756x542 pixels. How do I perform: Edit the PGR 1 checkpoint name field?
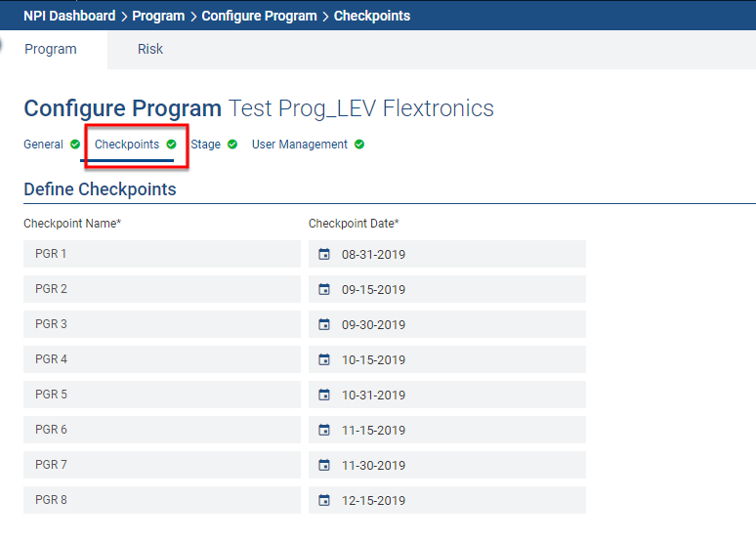162,254
